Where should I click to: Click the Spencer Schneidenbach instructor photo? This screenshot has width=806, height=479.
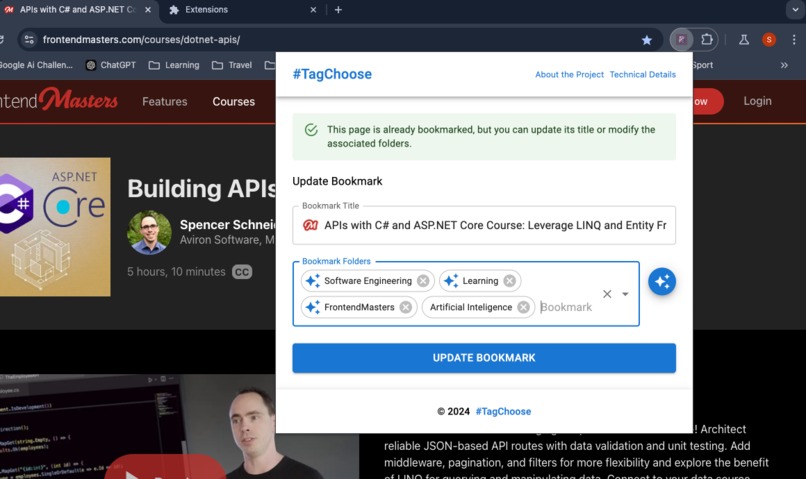tap(149, 232)
